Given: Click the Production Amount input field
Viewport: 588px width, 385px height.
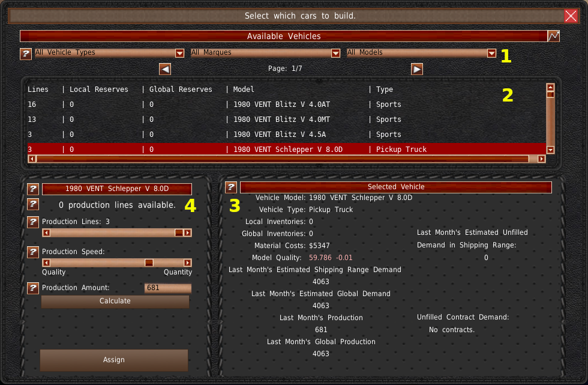Looking at the screenshot, I should click(x=168, y=288).
